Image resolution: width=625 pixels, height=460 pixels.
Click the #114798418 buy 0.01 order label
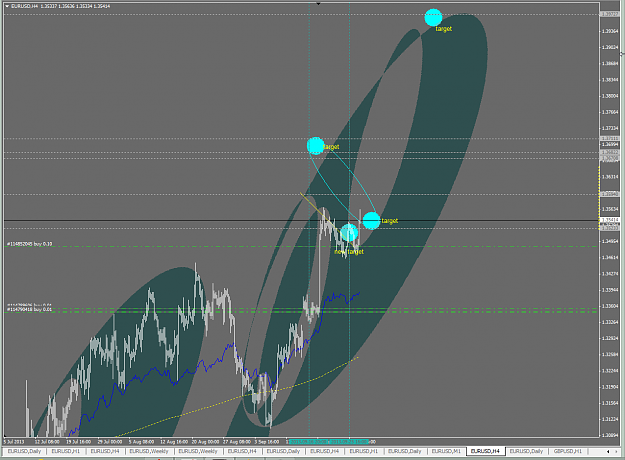[x=29, y=309]
